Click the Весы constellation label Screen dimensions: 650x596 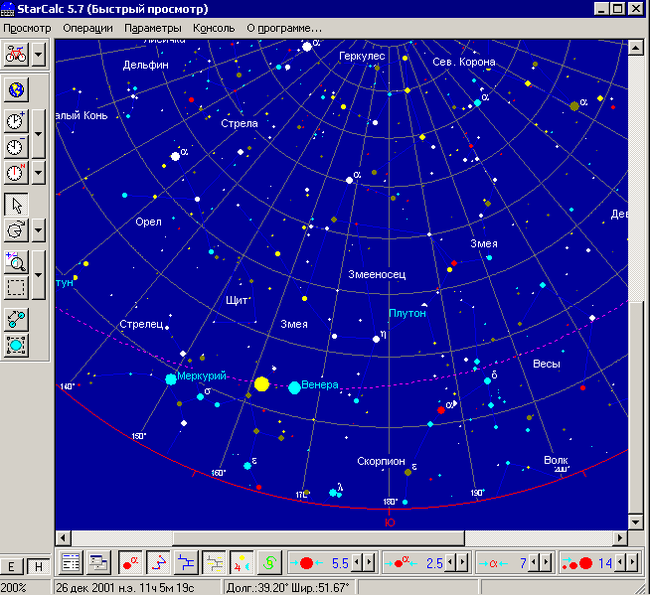pyautogui.click(x=546, y=364)
